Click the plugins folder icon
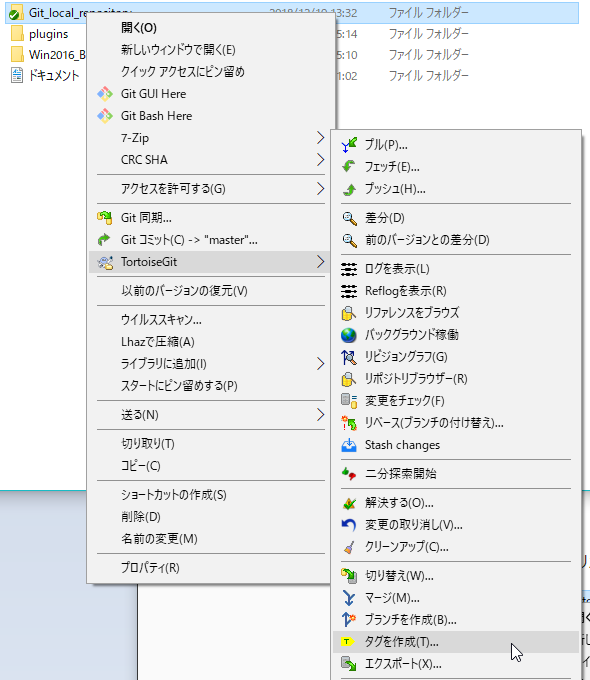590x680 pixels. point(17,34)
